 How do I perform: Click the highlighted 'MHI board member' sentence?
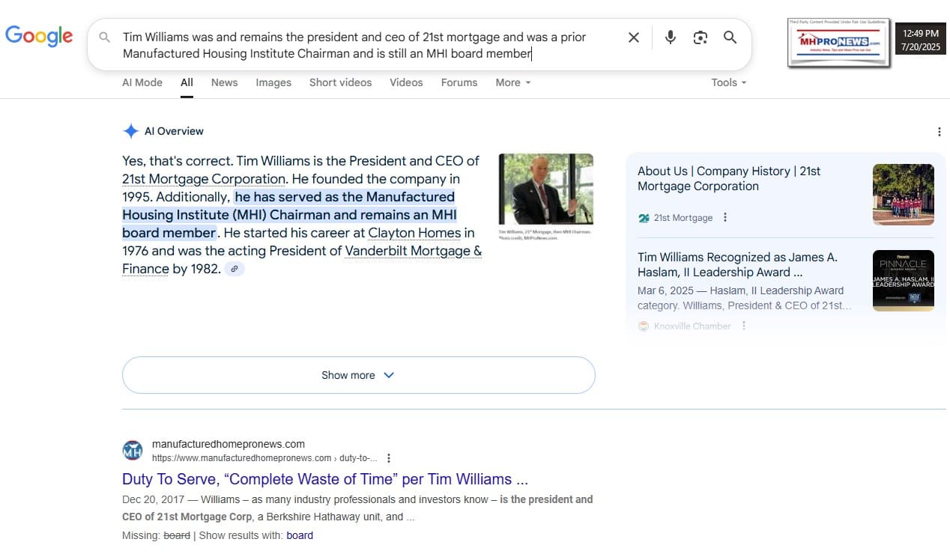pyautogui.click(x=289, y=215)
